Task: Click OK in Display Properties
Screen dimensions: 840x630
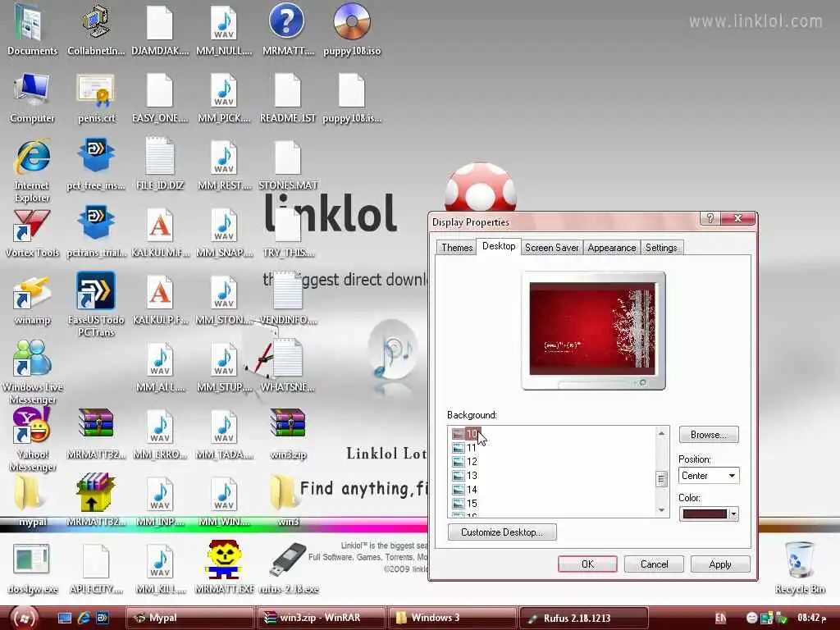Action: coord(587,564)
